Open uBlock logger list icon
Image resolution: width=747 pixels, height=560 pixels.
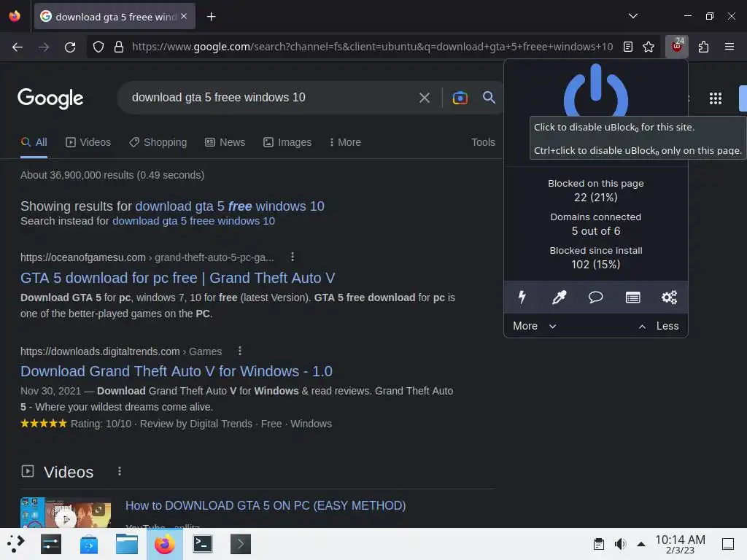pyautogui.click(x=632, y=297)
